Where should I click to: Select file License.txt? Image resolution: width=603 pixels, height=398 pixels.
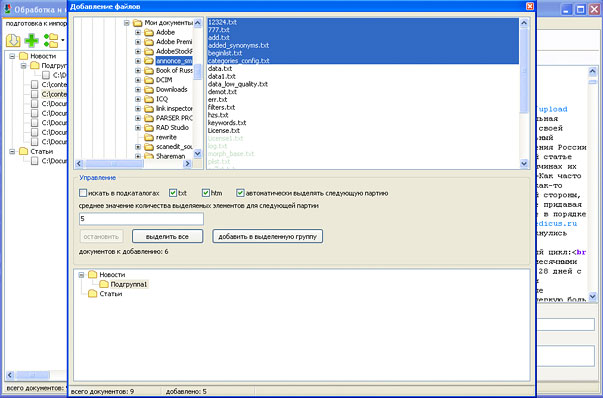[224, 130]
